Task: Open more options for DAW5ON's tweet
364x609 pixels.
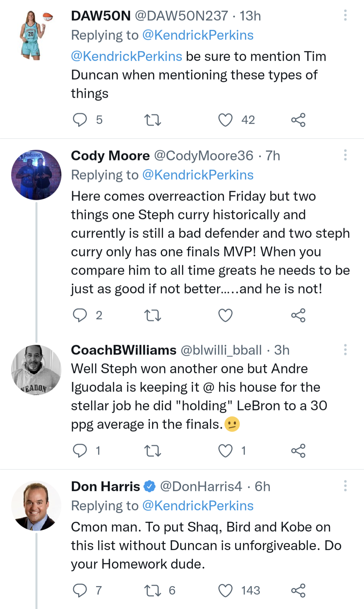Action: pyautogui.click(x=345, y=16)
